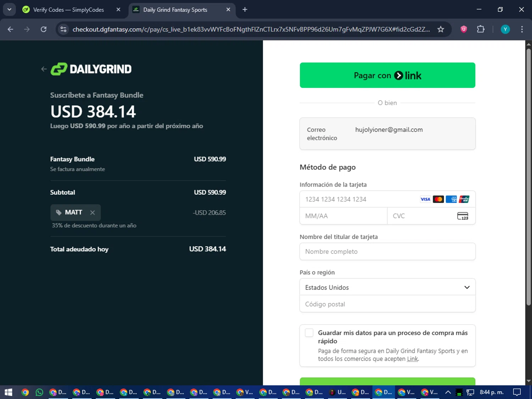Screen dimensions: 532x399
Task: Open the Windows notification center
Action: 517,392
